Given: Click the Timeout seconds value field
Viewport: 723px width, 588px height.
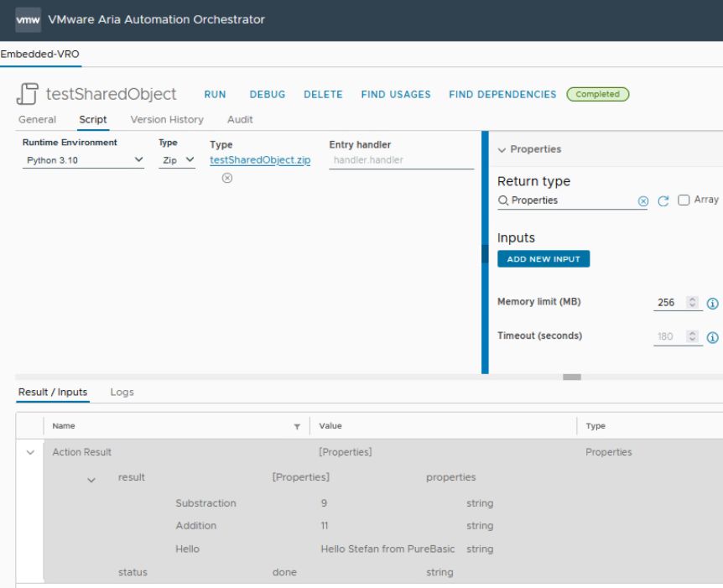Looking at the screenshot, I should click(668, 336).
